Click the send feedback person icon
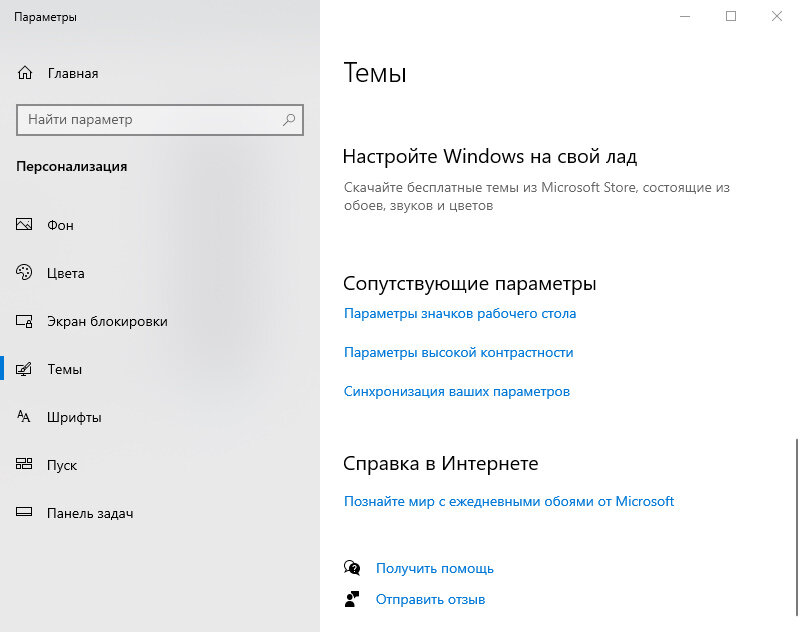The image size is (800, 632). [352, 599]
